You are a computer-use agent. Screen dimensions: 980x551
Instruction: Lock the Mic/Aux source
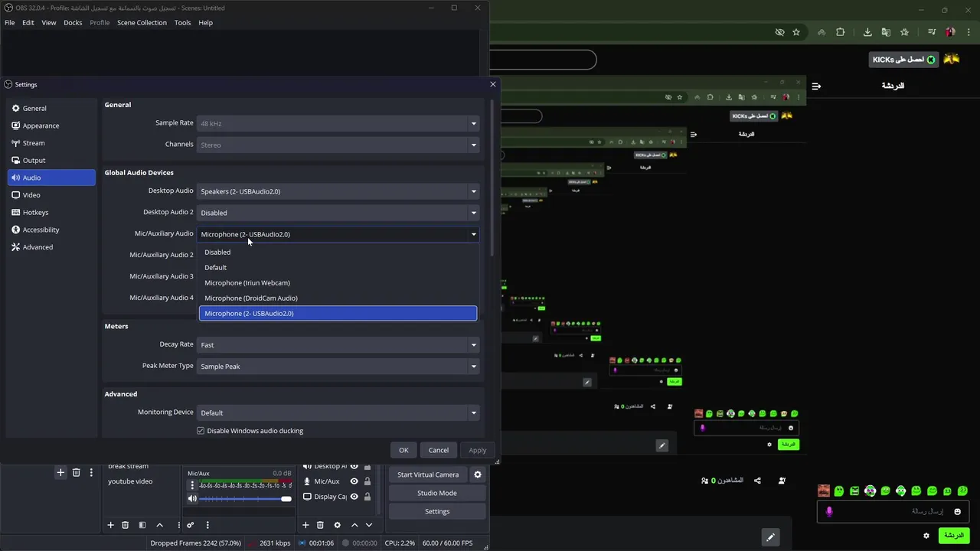367,481
